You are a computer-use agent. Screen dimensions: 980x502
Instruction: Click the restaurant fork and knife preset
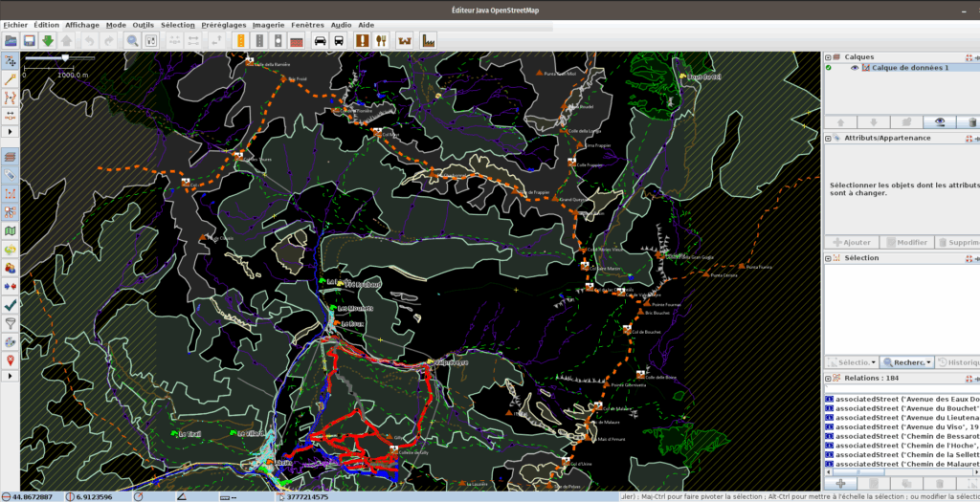tap(381, 41)
